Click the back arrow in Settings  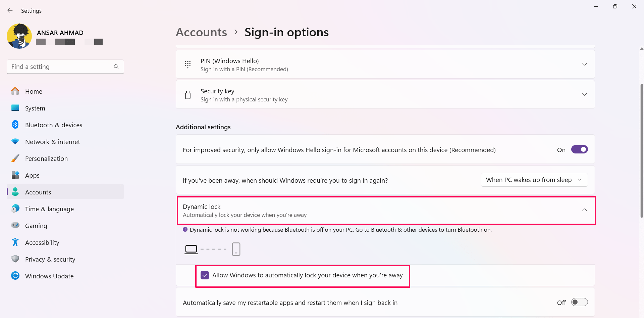click(10, 10)
